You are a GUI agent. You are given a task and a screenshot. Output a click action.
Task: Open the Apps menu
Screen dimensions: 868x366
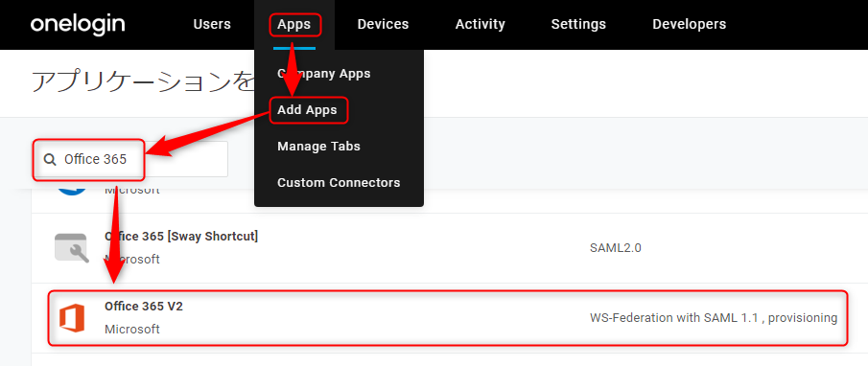[294, 24]
